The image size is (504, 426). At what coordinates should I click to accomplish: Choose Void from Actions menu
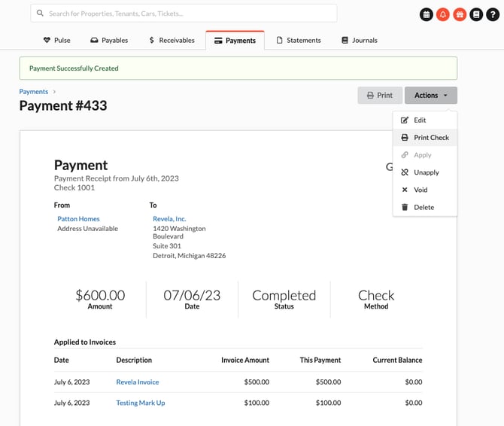pyautogui.click(x=421, y=190)
